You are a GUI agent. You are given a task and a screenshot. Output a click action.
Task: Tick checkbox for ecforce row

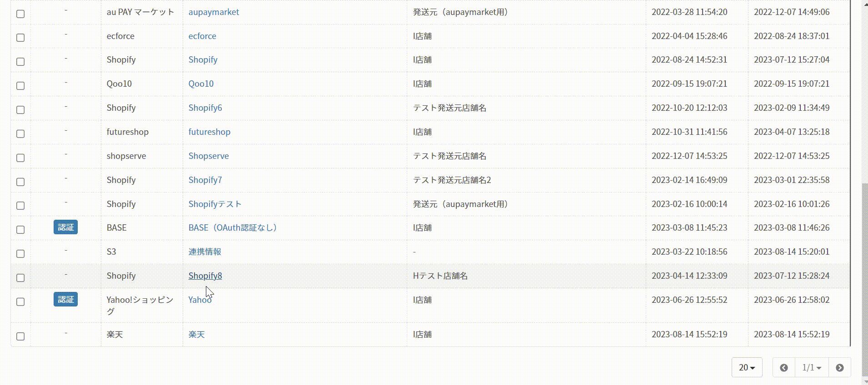(x=20, y=38)
